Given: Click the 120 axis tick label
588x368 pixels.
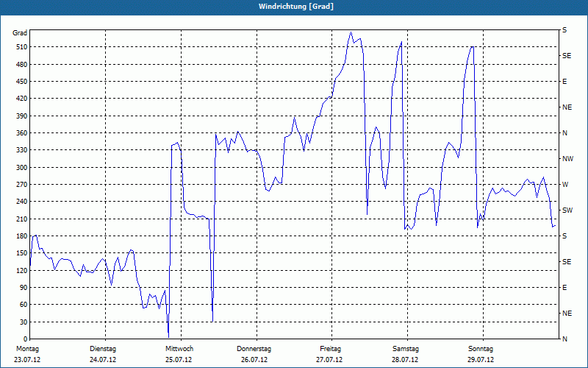Looking at the screenshot, I should click(22, 270).
